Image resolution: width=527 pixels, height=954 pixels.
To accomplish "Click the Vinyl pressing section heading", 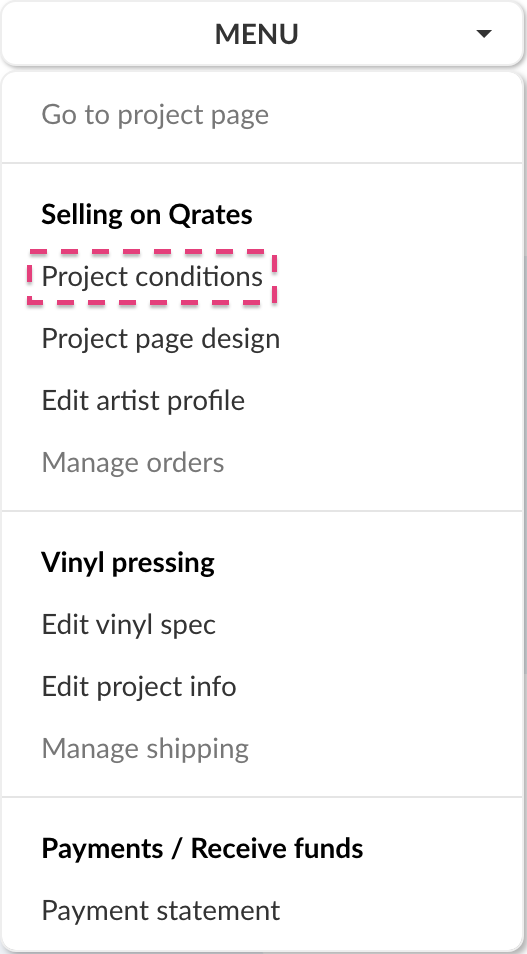I will click(128, 563).
